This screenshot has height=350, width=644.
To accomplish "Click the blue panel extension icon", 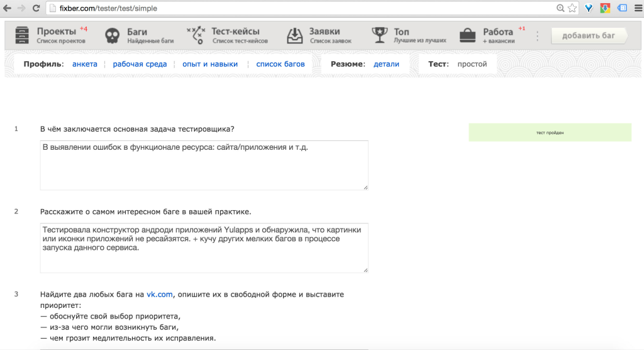I will pyautogui.click(x=622, y=8).
